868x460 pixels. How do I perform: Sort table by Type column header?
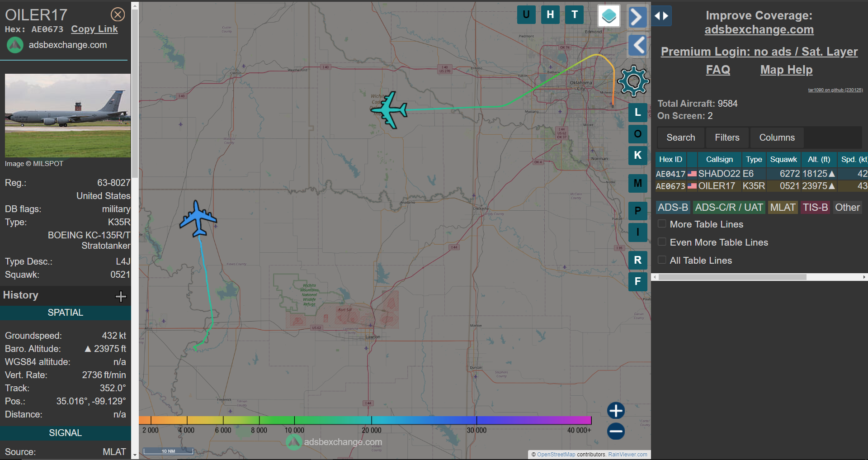pyautogui.click(x=754, y=159)
